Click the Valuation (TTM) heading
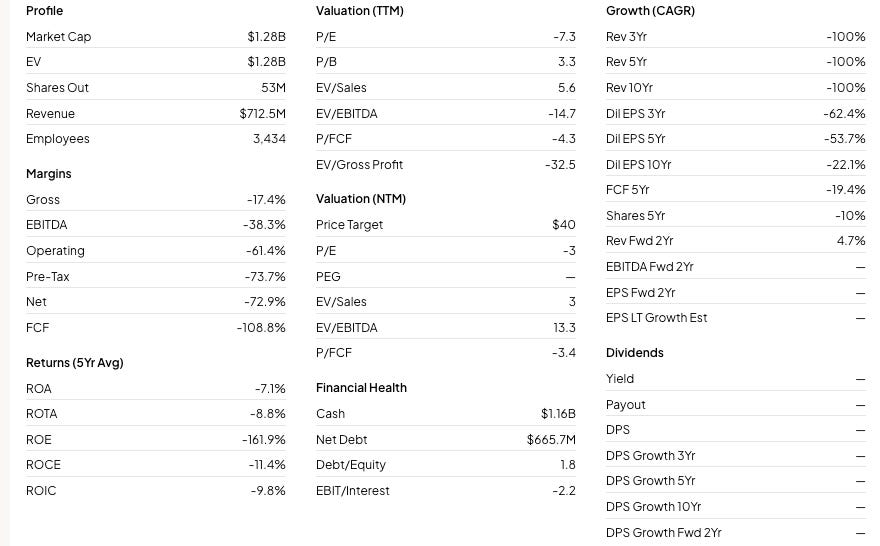 point(360,11)
